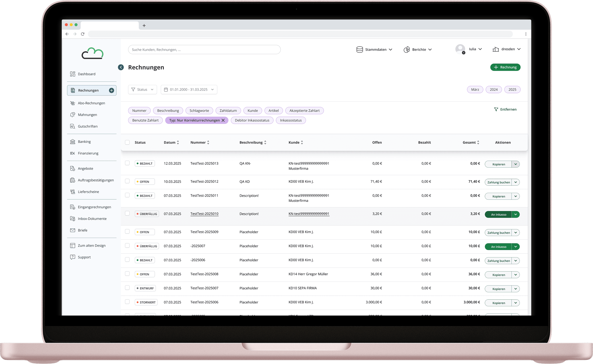Expand the Status filter dropdown

coord(142,90)
